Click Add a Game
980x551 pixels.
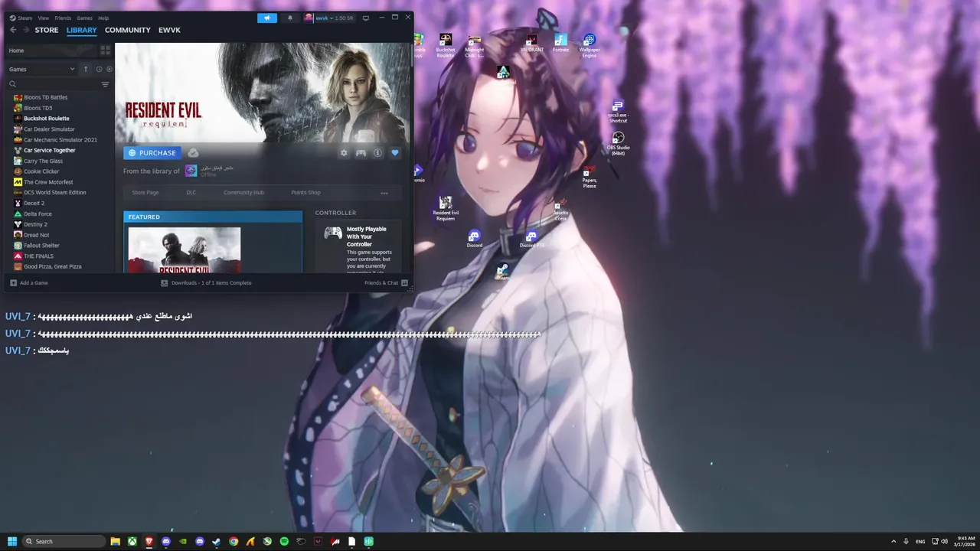click(29, 283)
